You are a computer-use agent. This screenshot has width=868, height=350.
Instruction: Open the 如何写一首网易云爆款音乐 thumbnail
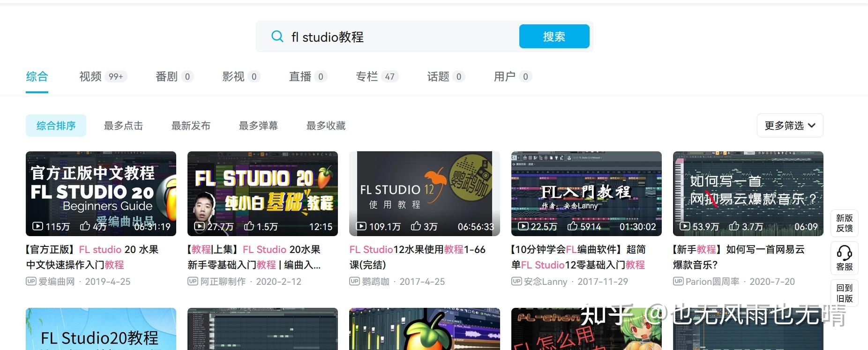point(748,194)
